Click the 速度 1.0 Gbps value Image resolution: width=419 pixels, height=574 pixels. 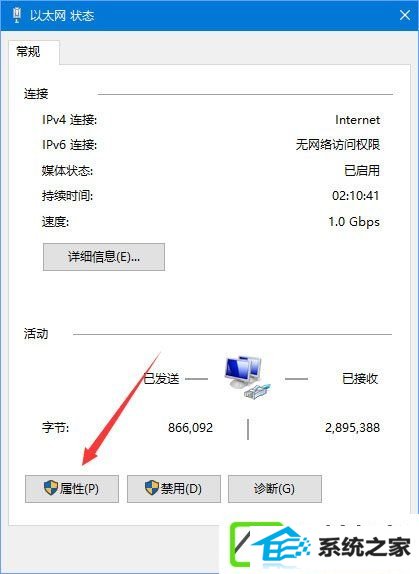(x=354, y=222)
